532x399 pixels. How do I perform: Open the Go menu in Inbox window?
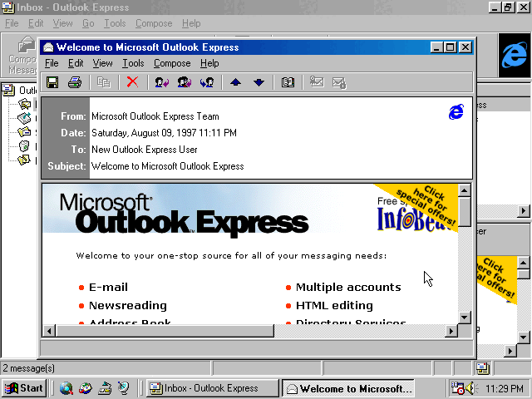pos(88,23)
